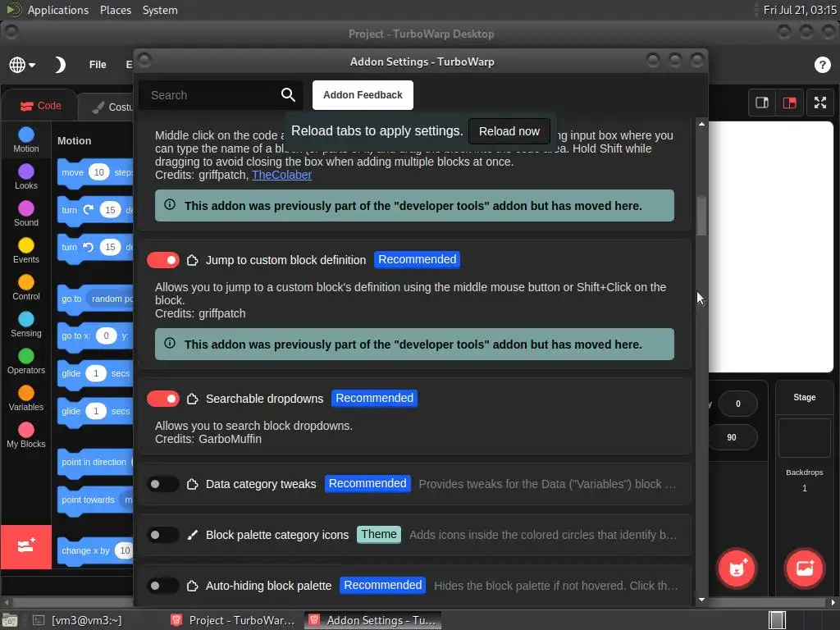The height and width of the screenshot is (630, 840).
Task: Click info icon in Jump to custom block notice
Action: pos(170,344)
